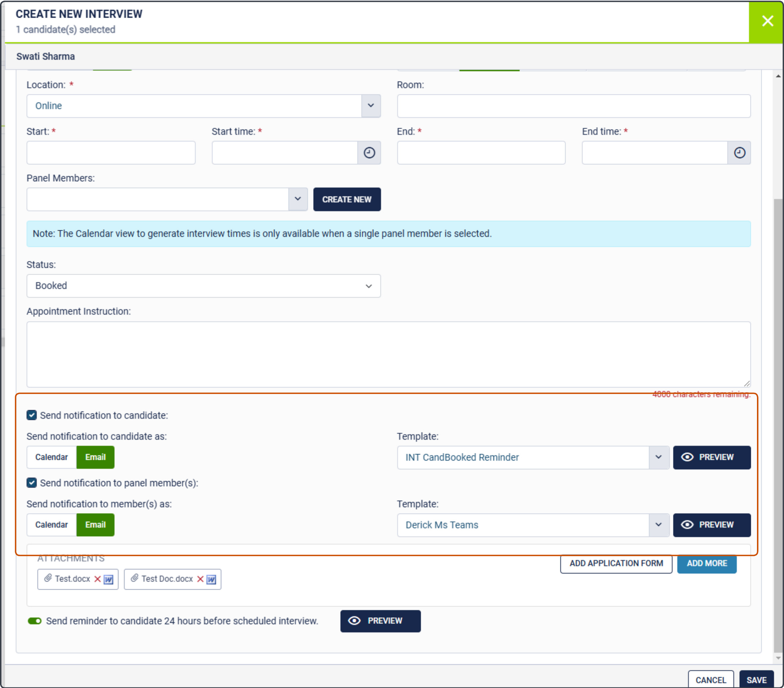Preview the INT CandBooked Reminder template
Viewport: 784px width, 688px height.
(x=712, y=457)
